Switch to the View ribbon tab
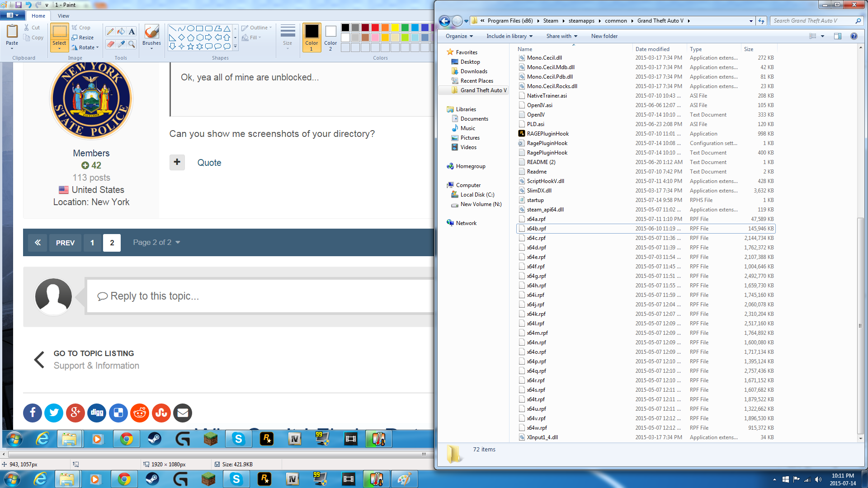The width and height of the screenshot is (868, 488). 63,16
